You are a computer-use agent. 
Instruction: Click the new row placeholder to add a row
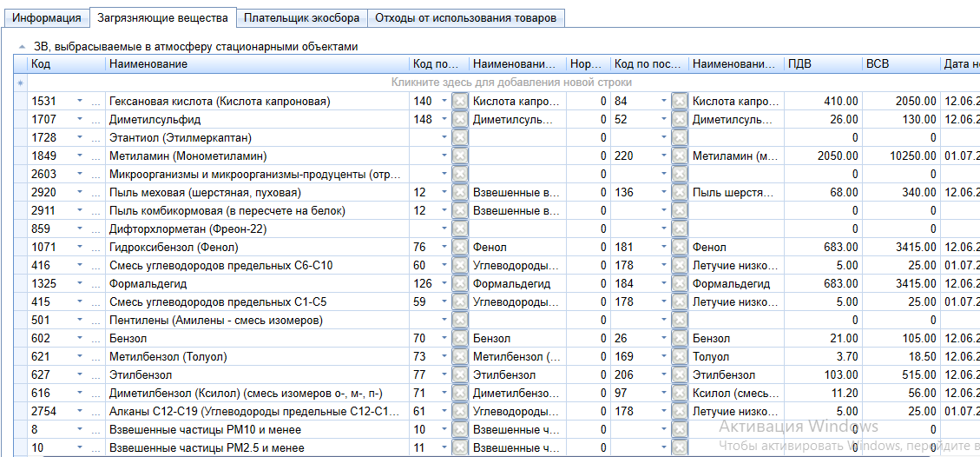pos(510,83)
